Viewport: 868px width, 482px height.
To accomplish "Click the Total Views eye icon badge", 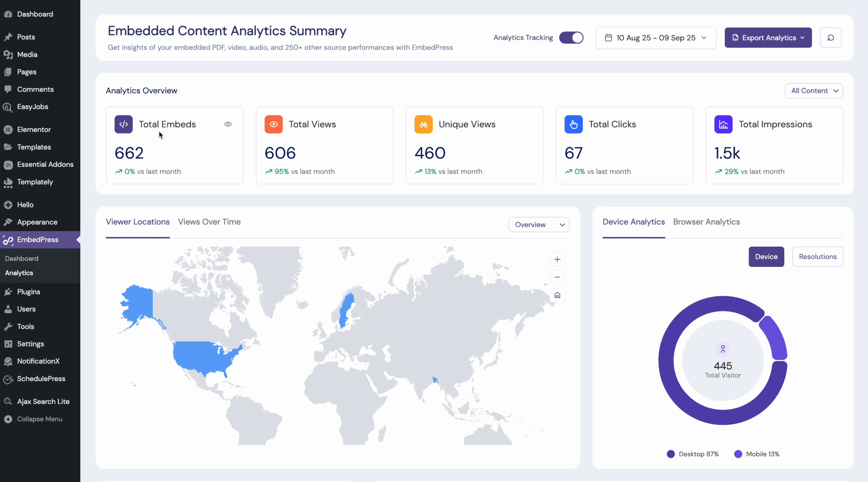I will pyautogui.click(x=274, y=124).
